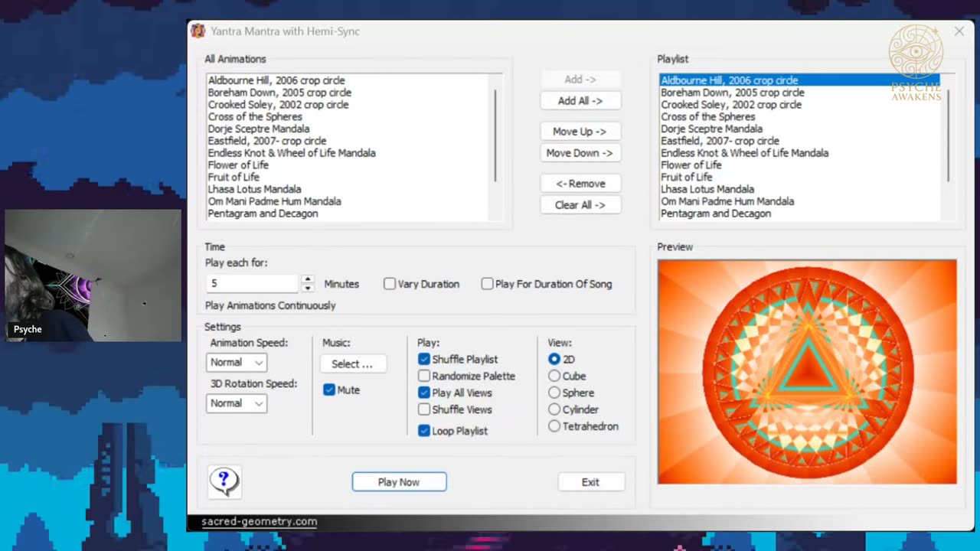Select Endless Knot & Wheel in Playlist
Screen dimensions: 980x551
[745, 153]
